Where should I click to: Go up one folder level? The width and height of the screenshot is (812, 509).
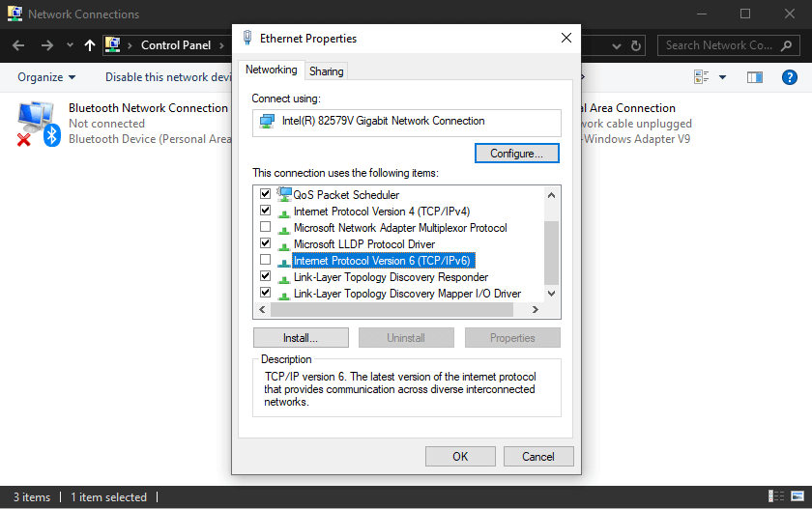(90, 45)
